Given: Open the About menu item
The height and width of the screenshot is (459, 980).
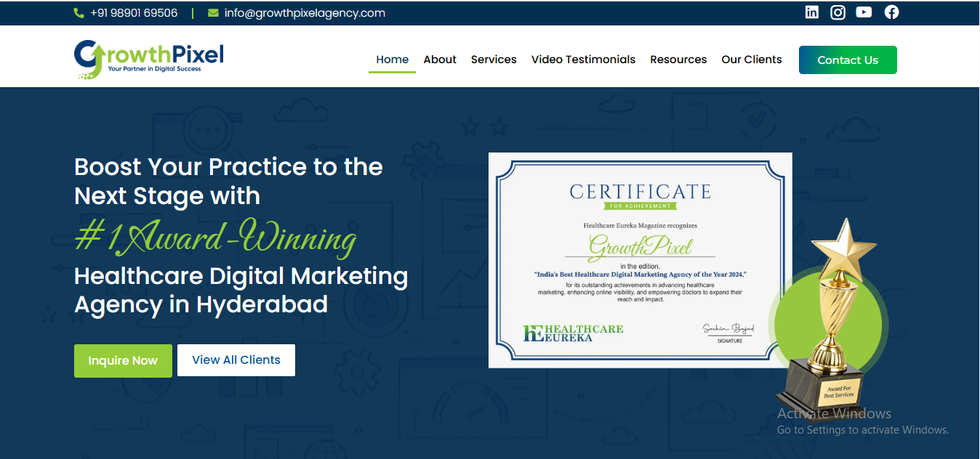Looking at the screenshot, I should pos(440,60).
